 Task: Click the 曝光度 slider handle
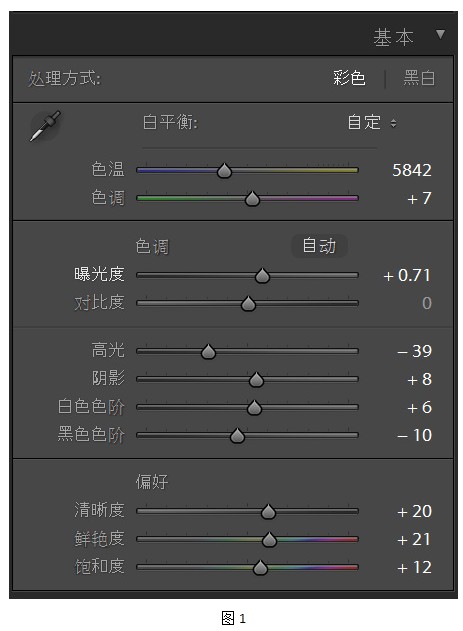tap(262, 276)
